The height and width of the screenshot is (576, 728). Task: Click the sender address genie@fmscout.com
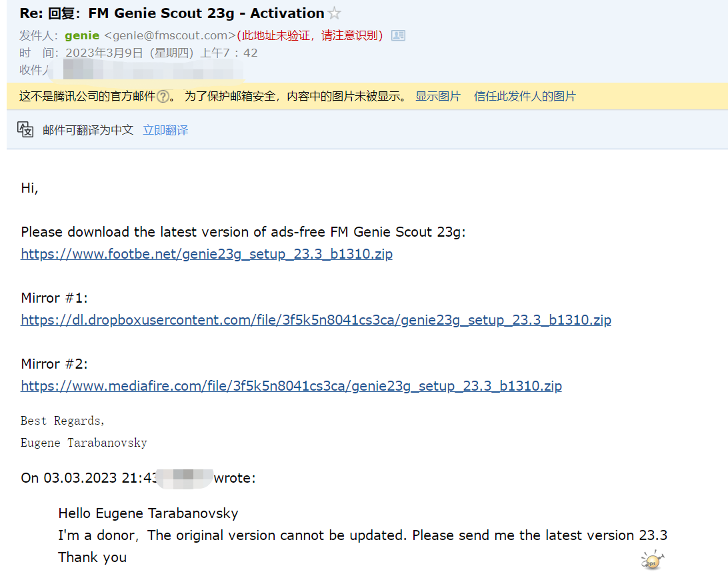pyautogui.click(x=170, y=35)
